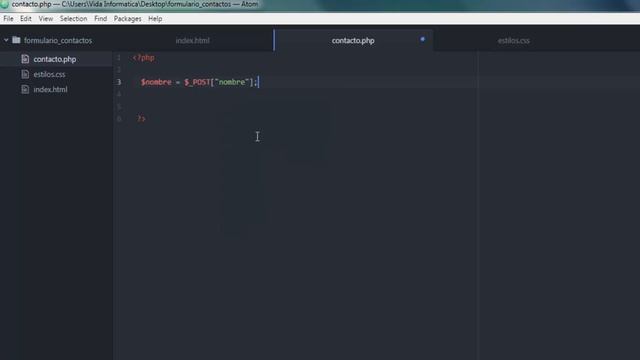
Task: Click the estilos.css file icon in tree
Action: click(x=25, y=74)
